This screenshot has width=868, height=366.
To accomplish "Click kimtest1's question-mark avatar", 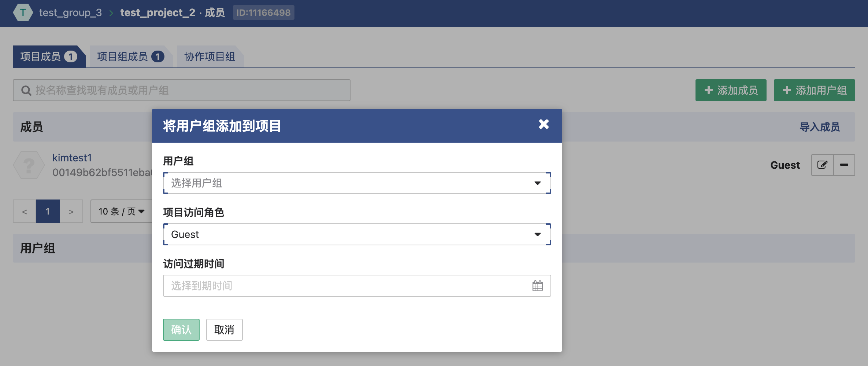I will pyautogui.click(x=29, y=165).
